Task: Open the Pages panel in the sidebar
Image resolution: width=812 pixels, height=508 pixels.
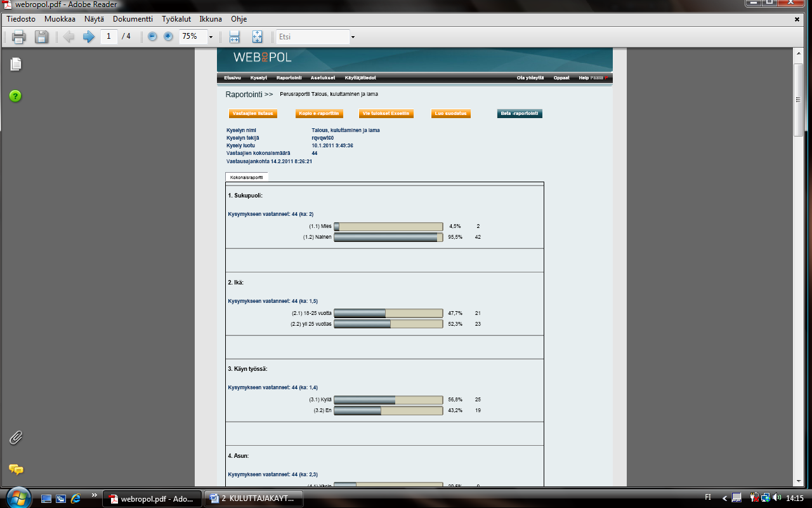Action: click(x=16, y=64)
